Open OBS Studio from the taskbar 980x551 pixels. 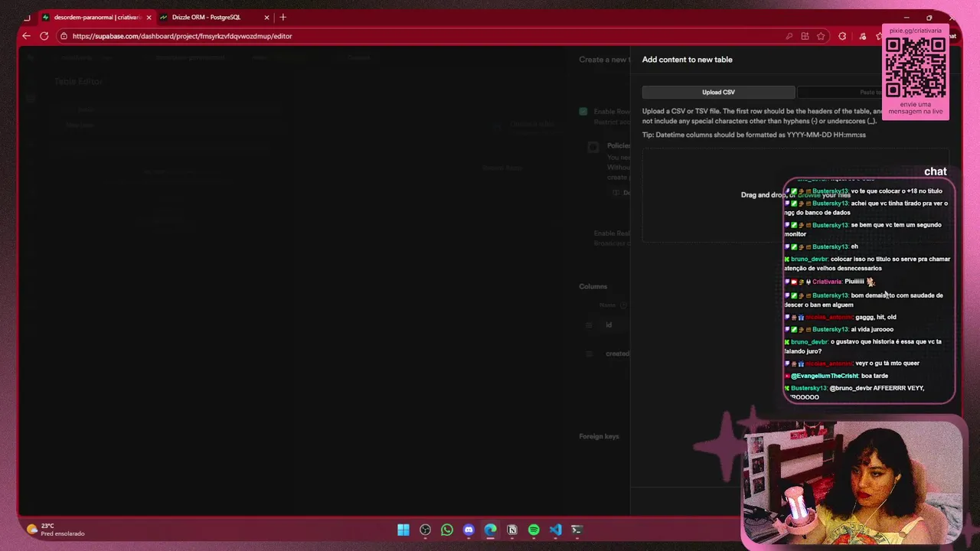(x=425, y=530)
